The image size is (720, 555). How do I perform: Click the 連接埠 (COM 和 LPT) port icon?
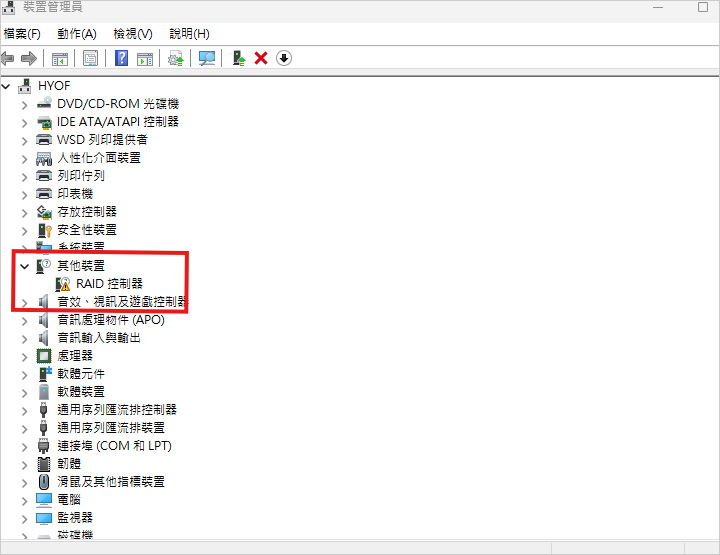44,446
